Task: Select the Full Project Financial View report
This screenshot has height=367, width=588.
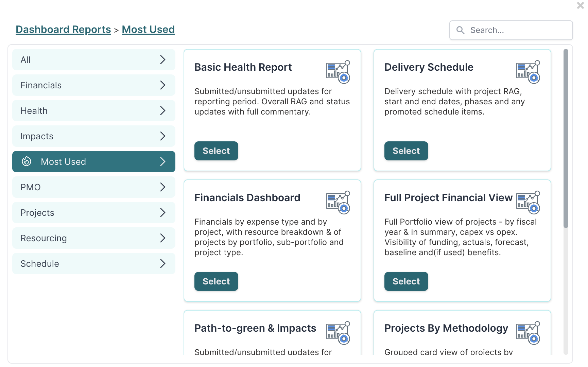Action: click(406, 281)
